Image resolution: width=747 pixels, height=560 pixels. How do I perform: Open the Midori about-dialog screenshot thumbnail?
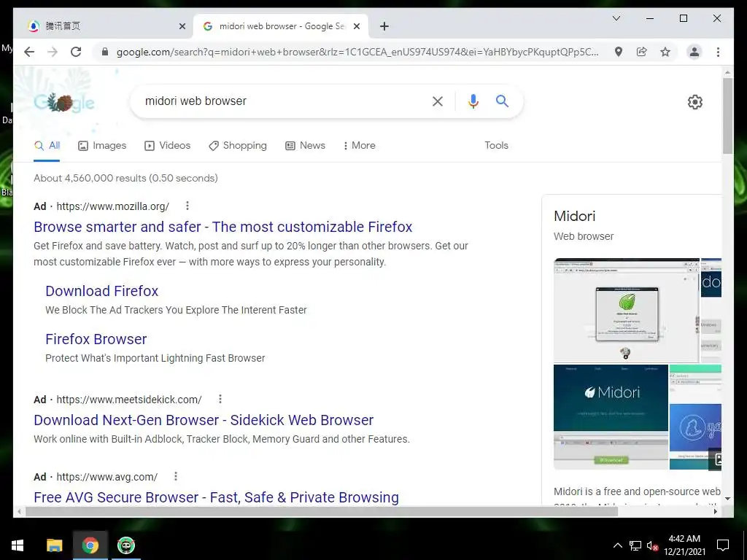(627, 311)
